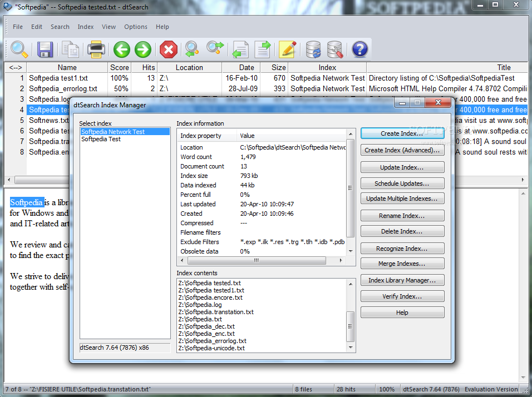532x397 pixels.
Task: Click the Delete Index... button
Action: pyautogui.click(x=402, y=231)
